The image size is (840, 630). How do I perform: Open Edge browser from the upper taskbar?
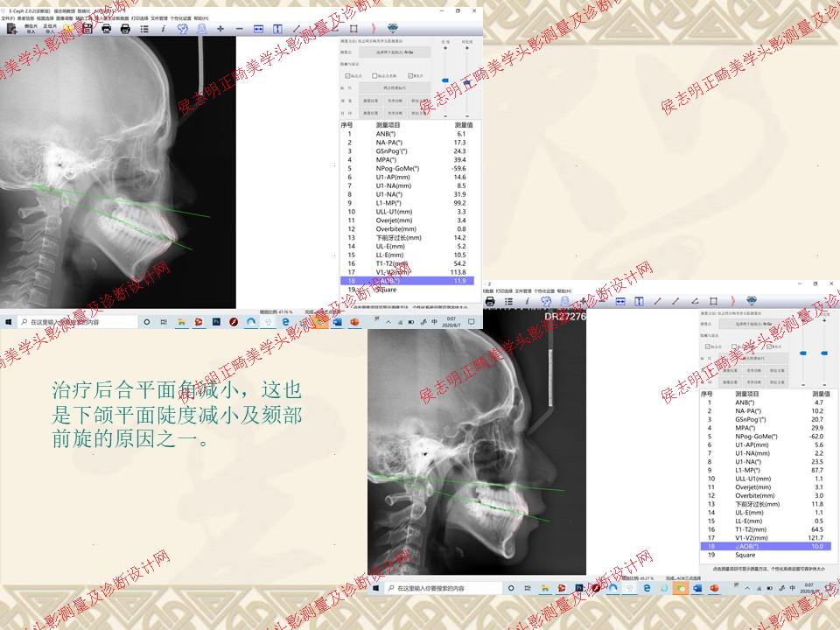click(x=285, y=322)
